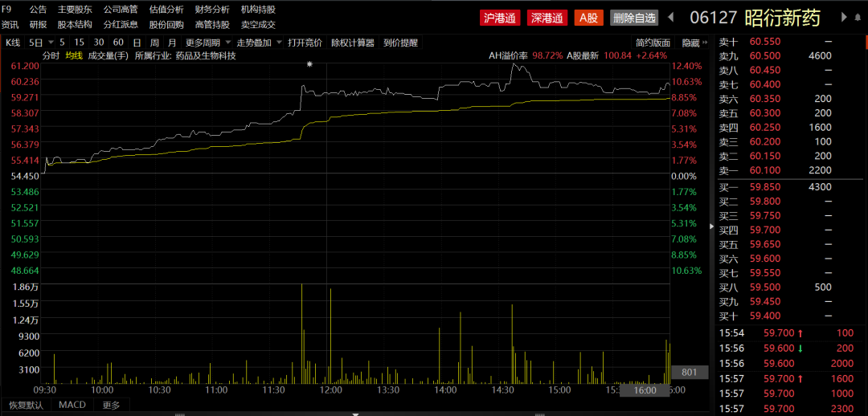868x416 pixels.
Task: Open 高管持股 executive holdings
Action: [212, 24]
